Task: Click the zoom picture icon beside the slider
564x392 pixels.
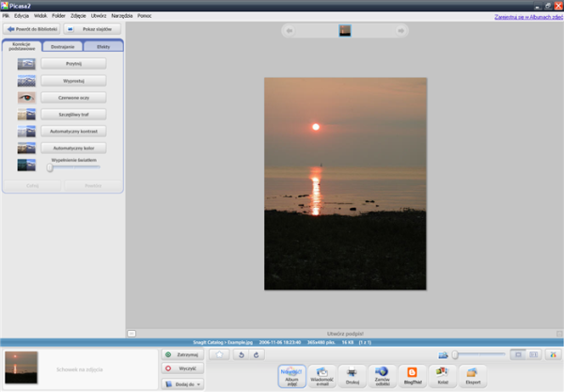Action: point(443,355)
